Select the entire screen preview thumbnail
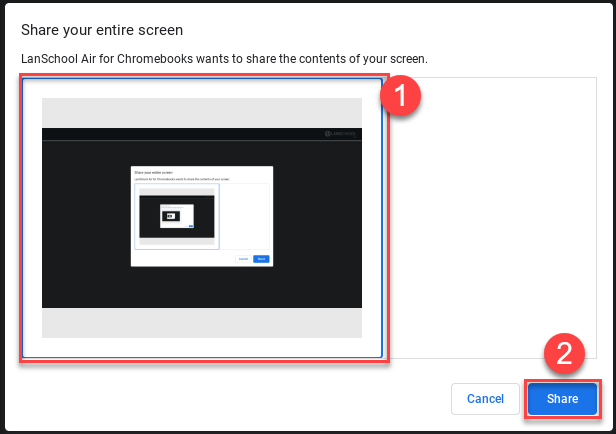The image size is (616, 434). [x=202, y=218]
